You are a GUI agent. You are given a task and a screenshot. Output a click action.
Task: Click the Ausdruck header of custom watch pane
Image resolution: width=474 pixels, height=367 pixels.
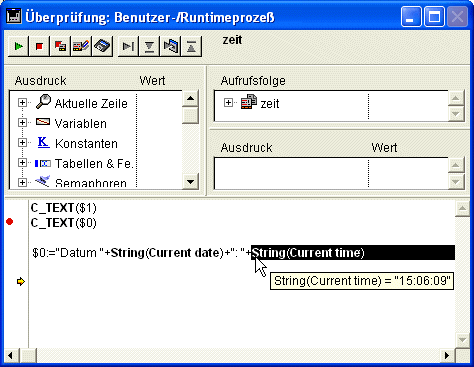246,148
